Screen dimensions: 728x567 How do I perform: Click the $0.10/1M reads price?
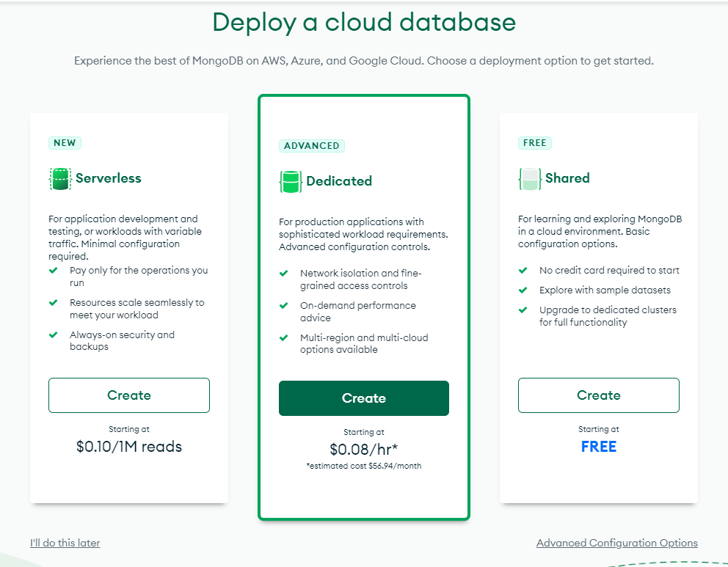tap(129, 447)
